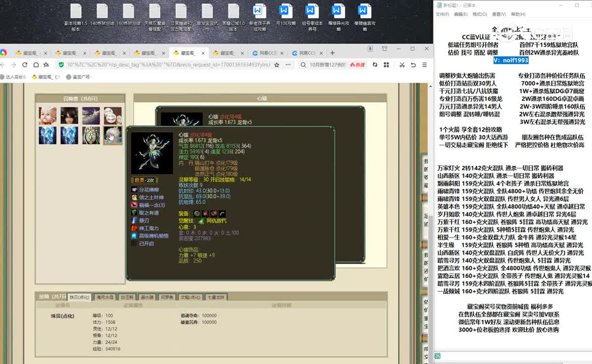Click the scissors screenshot tool icon
592x364 pixels.
(402, 65)
